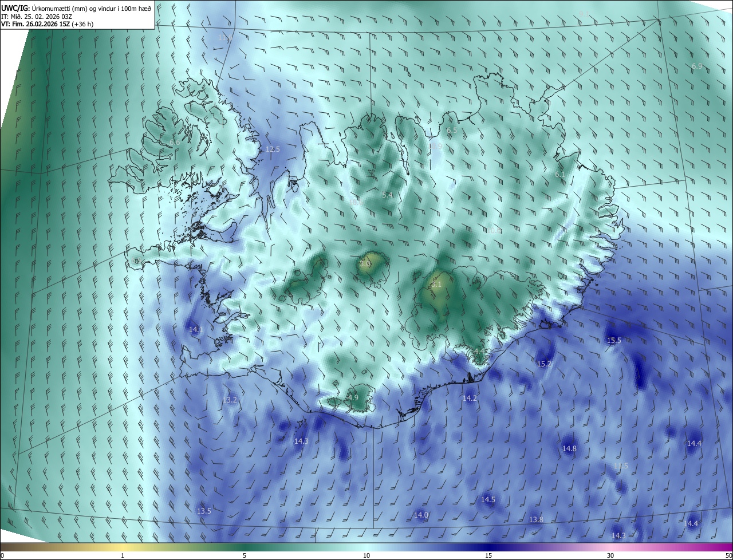
Task: Click the 15 tick on the color scale
Action: pyautogui.click(x=488, y=555)
